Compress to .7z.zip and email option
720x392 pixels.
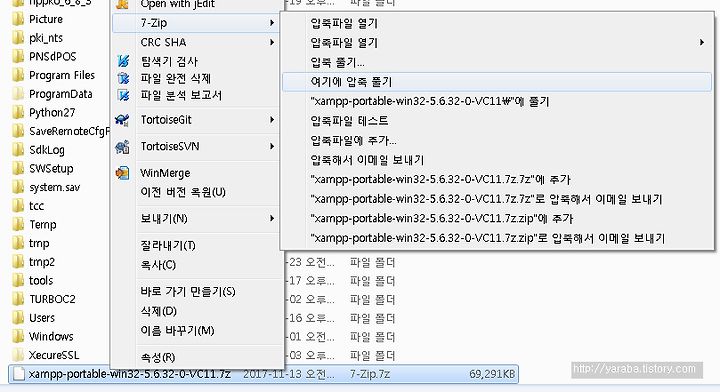click(x=497, y=238)
